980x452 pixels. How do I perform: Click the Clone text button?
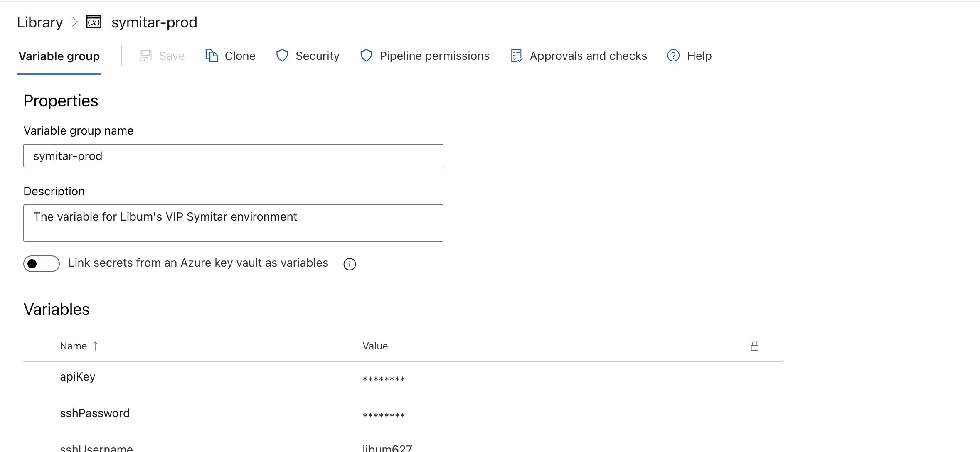tap(240, 56)
